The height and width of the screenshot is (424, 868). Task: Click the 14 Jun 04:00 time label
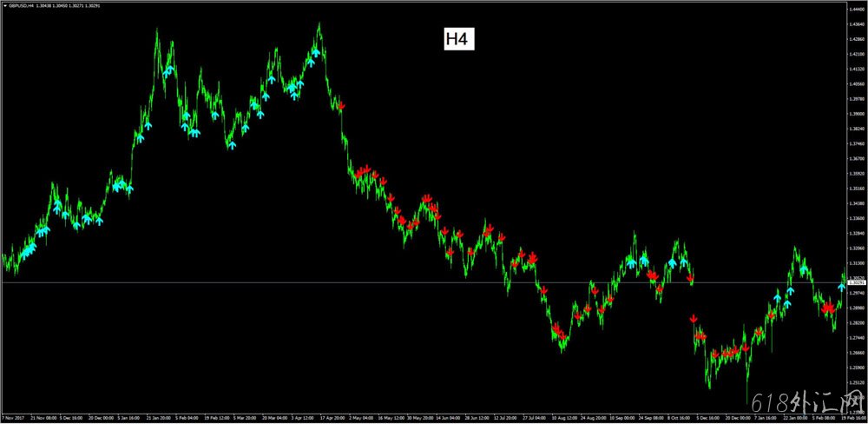click(448, 418)
